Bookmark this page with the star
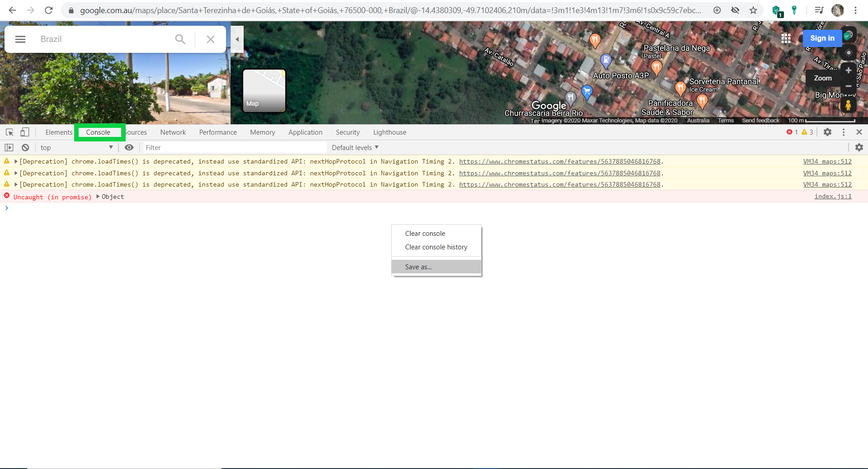 click(x=753, y=10)
